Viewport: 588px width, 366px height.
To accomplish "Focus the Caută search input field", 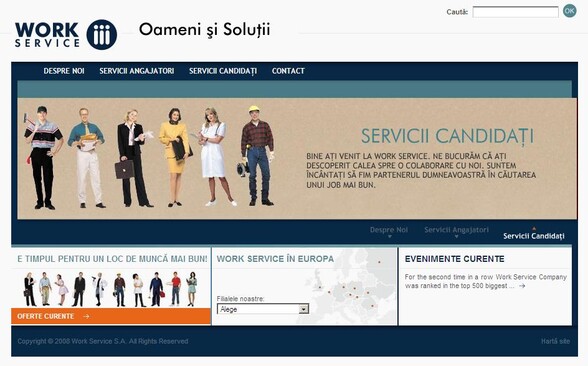I will [515, 12].
